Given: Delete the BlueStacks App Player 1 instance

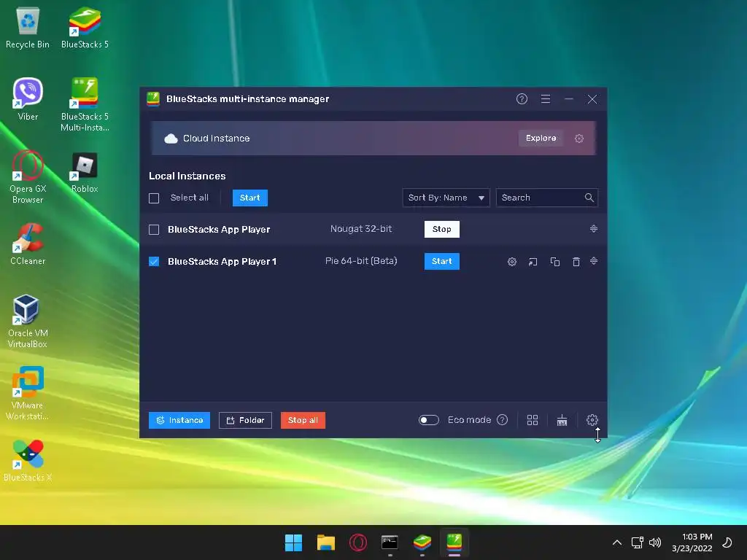Looking at the screenshot, I should (576, 262).
